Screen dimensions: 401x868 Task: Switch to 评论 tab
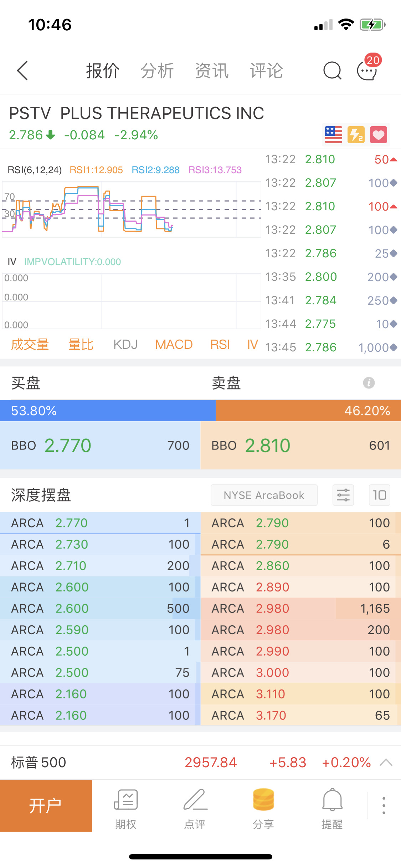click(x=266, y=71)
